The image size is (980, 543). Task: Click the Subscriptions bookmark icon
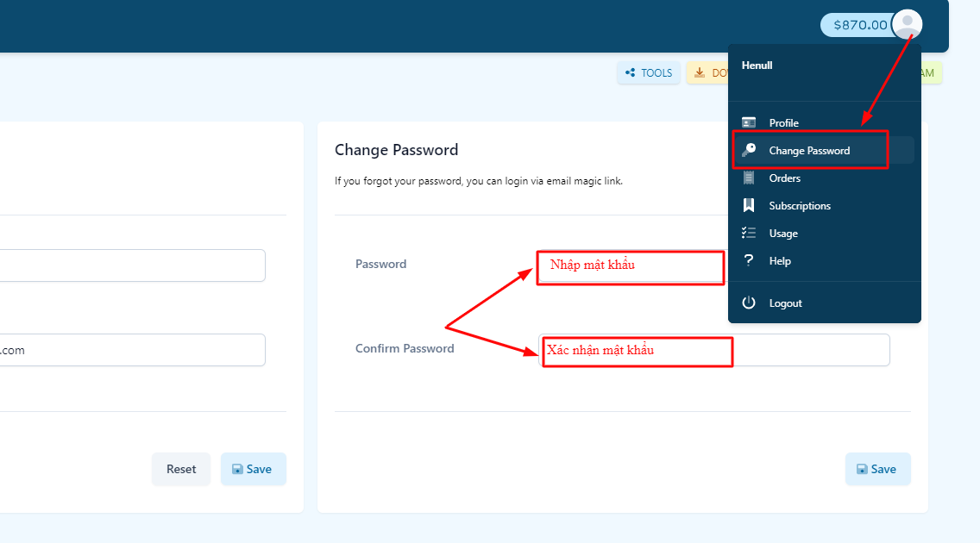pyautogui.click(x=749, y=205)
